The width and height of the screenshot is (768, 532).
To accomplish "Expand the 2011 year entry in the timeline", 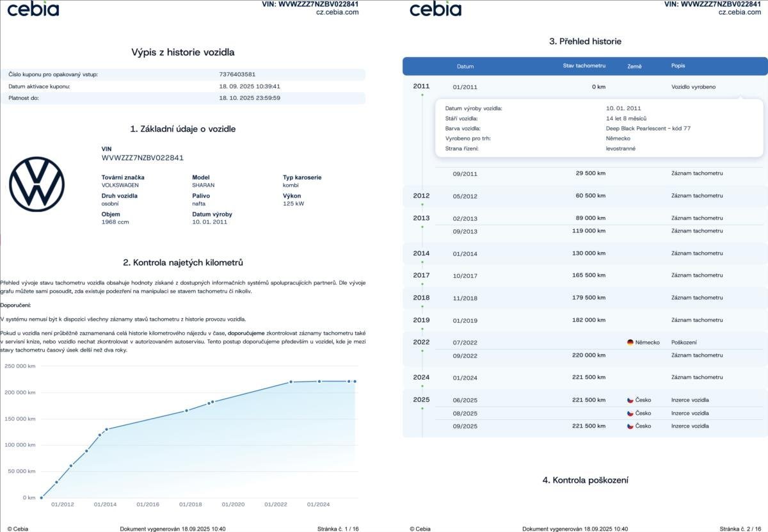I will (421, 86).
